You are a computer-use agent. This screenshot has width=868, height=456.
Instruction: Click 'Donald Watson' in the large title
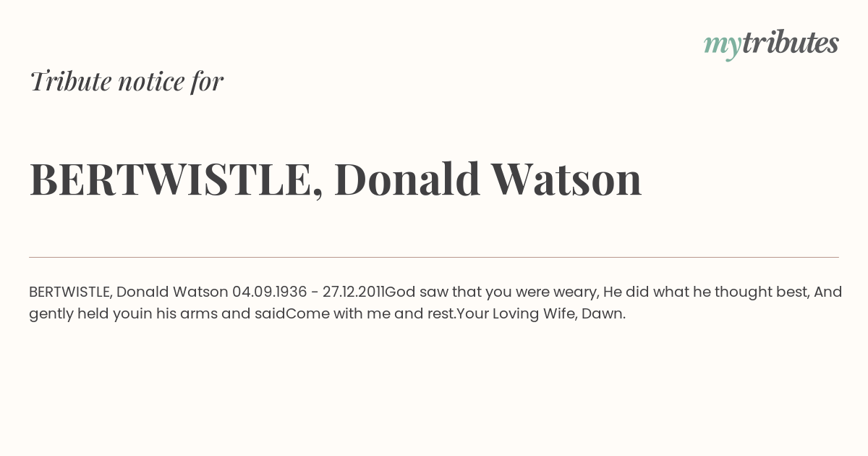pos(488,179)
